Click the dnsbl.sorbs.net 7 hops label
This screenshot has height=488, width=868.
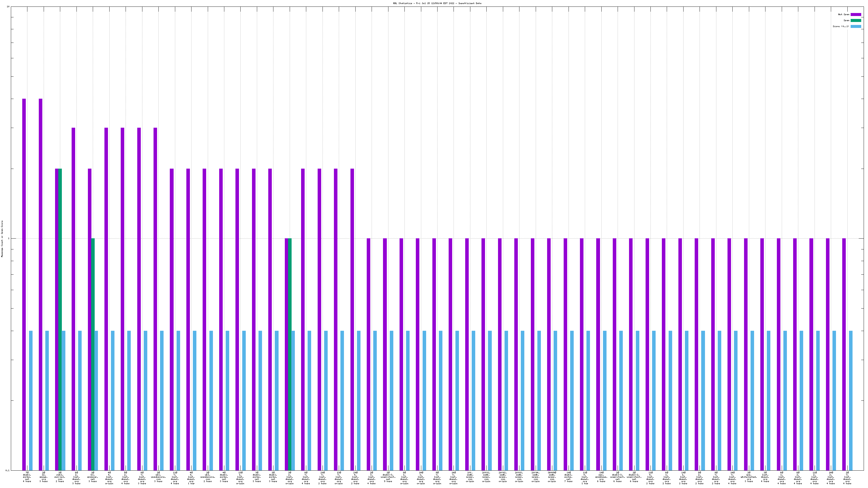click(569, 477)
